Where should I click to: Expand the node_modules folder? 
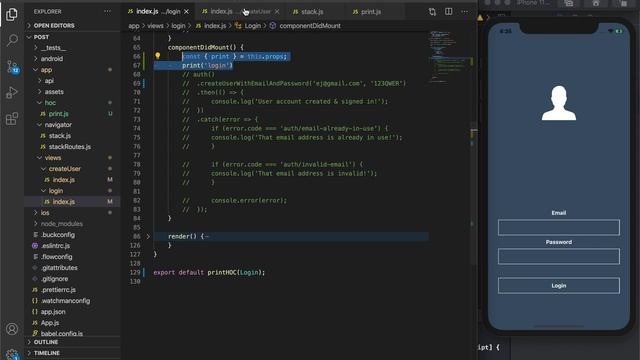pyautogui.click(x=61, y=224)
